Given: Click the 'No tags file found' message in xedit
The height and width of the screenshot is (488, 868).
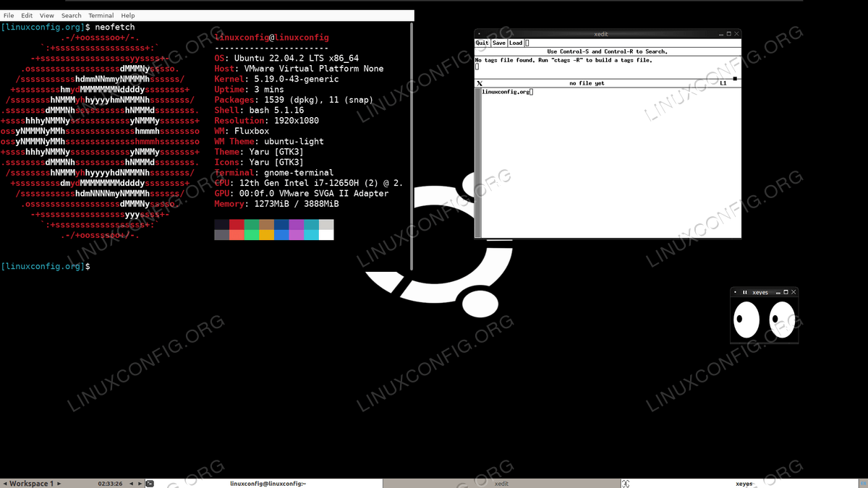Looking at the screenshot, I should point(563,60).
